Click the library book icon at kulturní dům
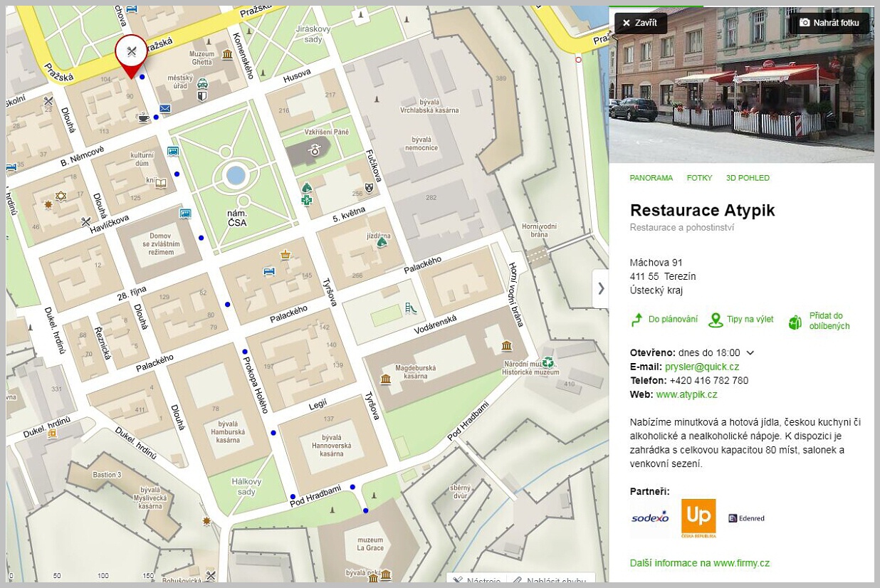The height and width of the screenshot is (588, 880). pos(161,184)
